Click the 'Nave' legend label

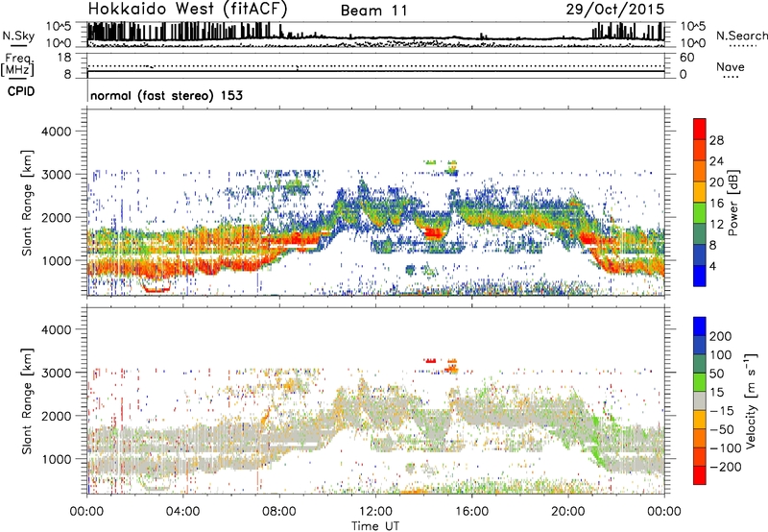(731, 66)
